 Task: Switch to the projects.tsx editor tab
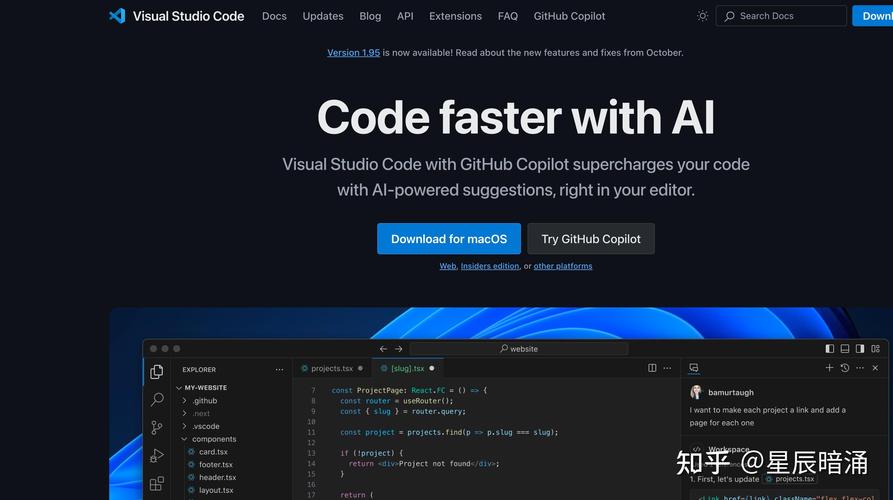pos(332,368)
